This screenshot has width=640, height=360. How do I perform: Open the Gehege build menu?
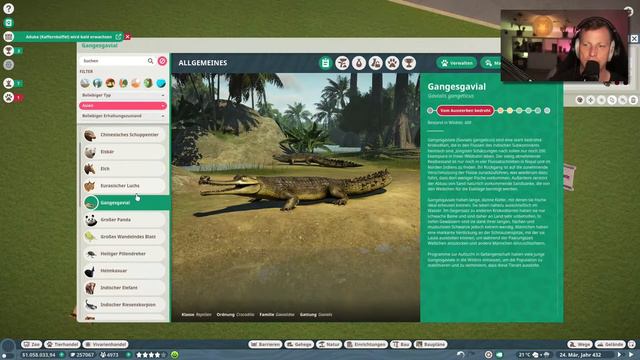pos(299,344)
